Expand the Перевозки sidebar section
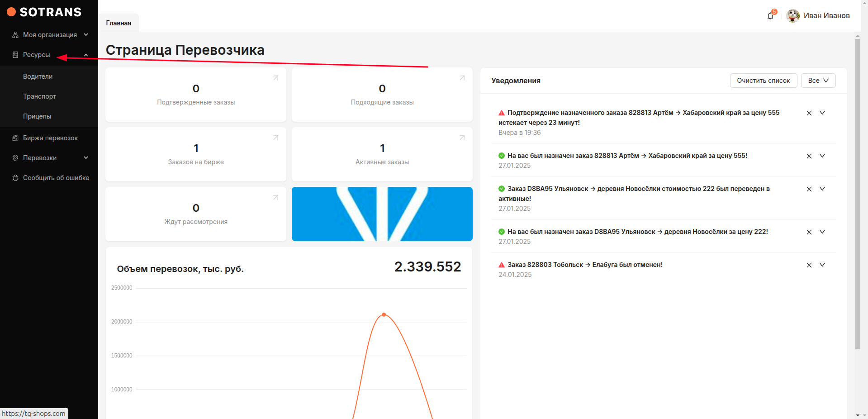868x419 pixels. [x=86, y=158]
